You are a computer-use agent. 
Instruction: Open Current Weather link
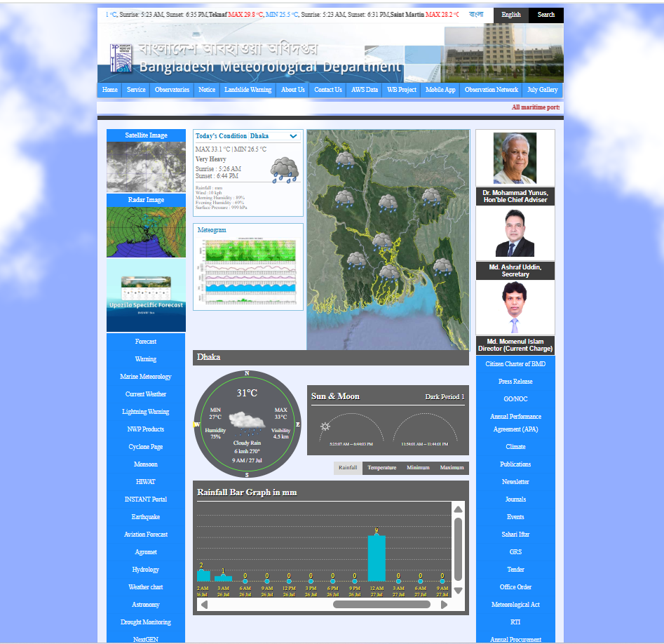(x=146, y=394)
